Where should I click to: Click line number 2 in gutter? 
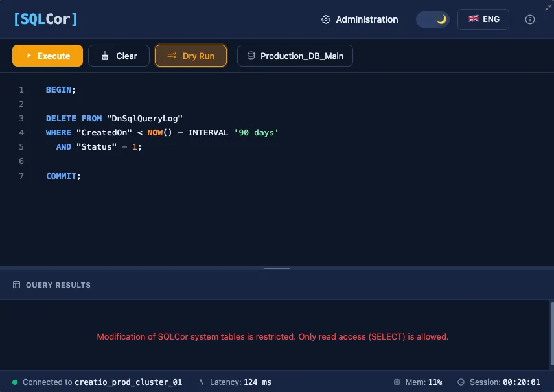point(21,104)
